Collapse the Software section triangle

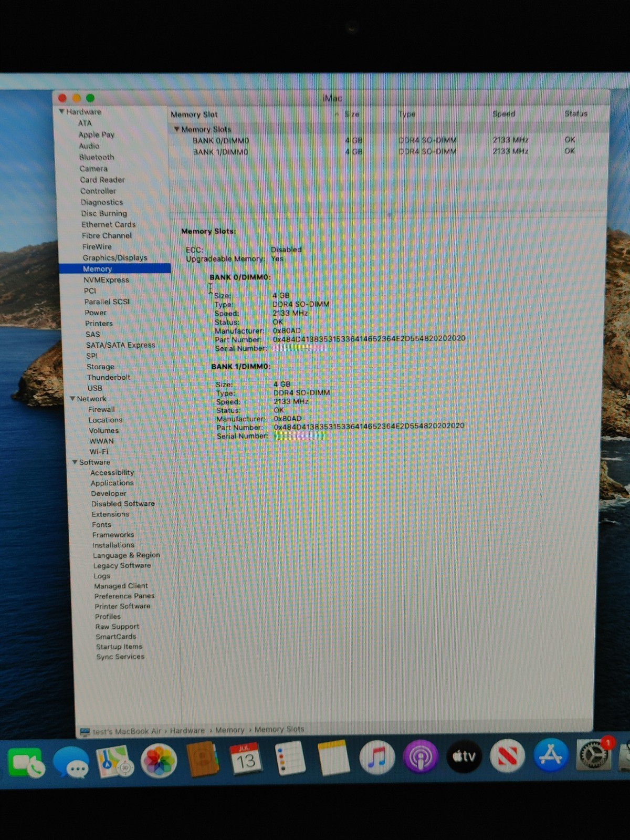75,462
